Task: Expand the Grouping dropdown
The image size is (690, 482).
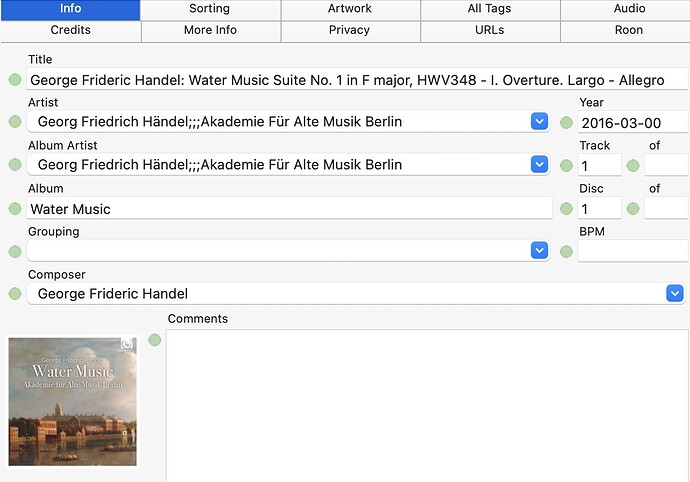Action: point(539,251)
